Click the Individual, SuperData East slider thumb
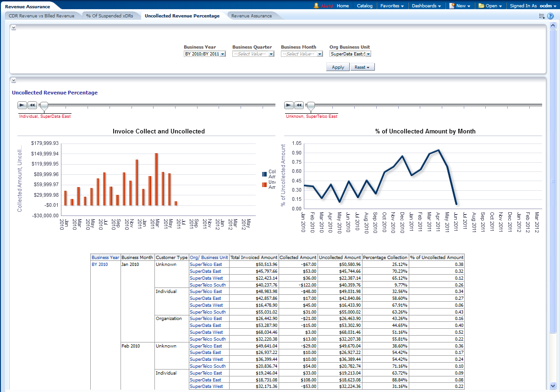This screenshot has width=560, height=392. (44, 106)
